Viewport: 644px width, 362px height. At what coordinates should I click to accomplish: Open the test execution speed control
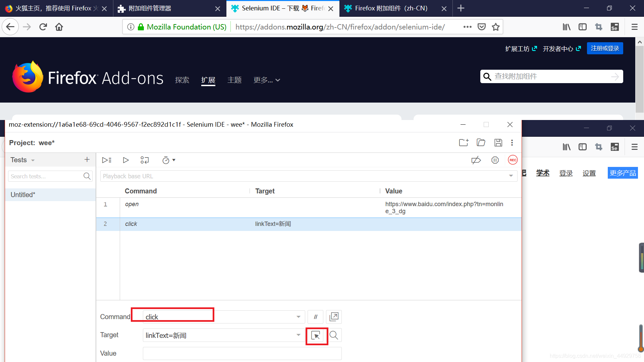[x=169, y=160]
